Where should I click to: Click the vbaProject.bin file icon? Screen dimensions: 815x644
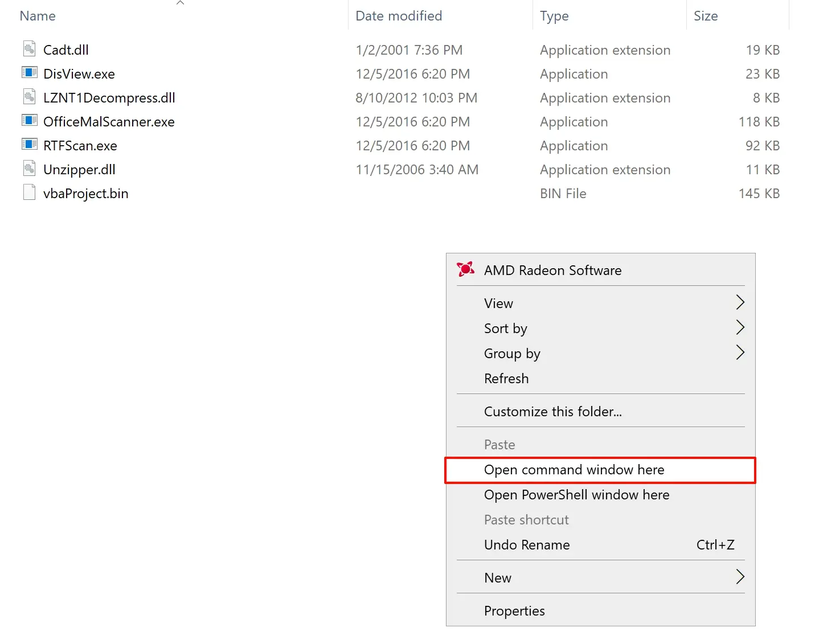[x=30, y=193]
